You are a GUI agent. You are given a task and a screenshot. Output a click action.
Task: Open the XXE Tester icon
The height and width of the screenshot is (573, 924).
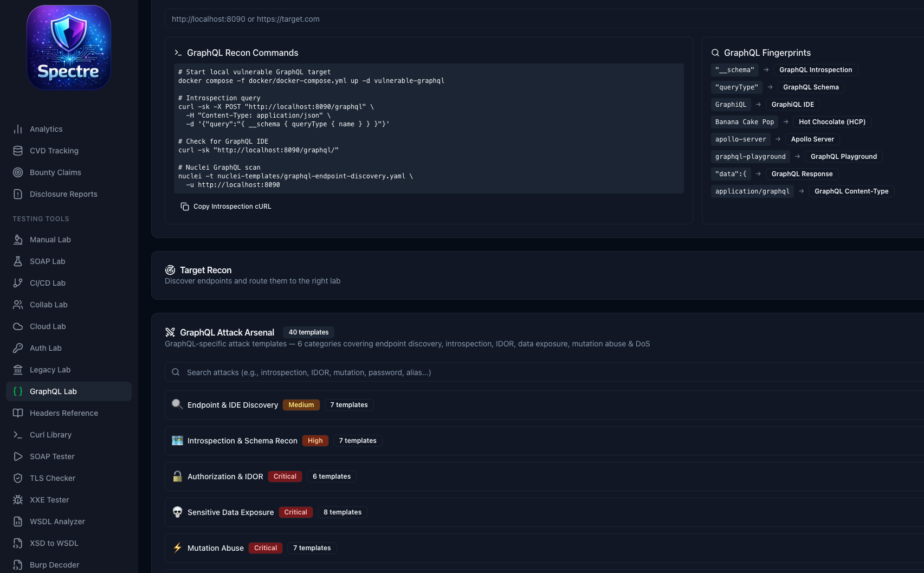pyautogui.click(x=18, y=500)
